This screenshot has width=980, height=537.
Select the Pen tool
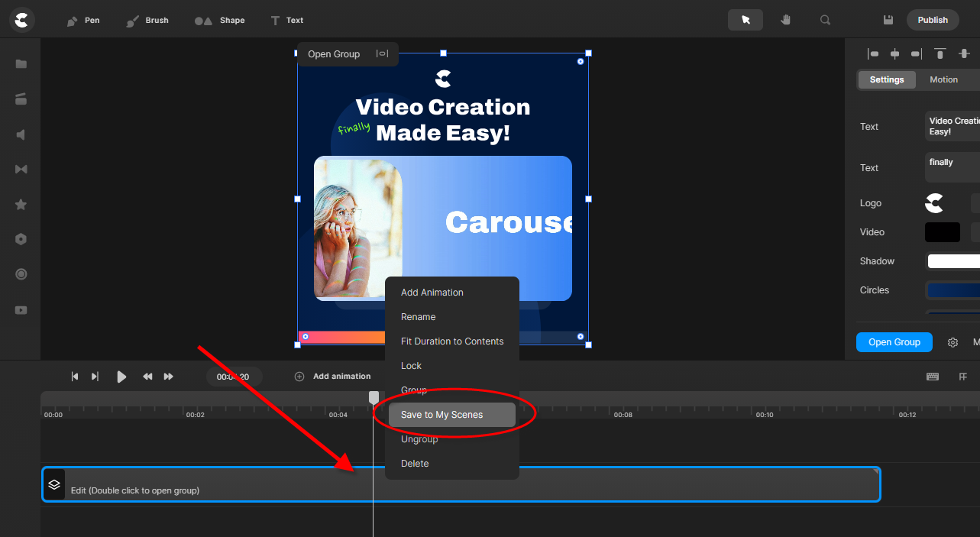pyautogui.click(x=83, y=21)
